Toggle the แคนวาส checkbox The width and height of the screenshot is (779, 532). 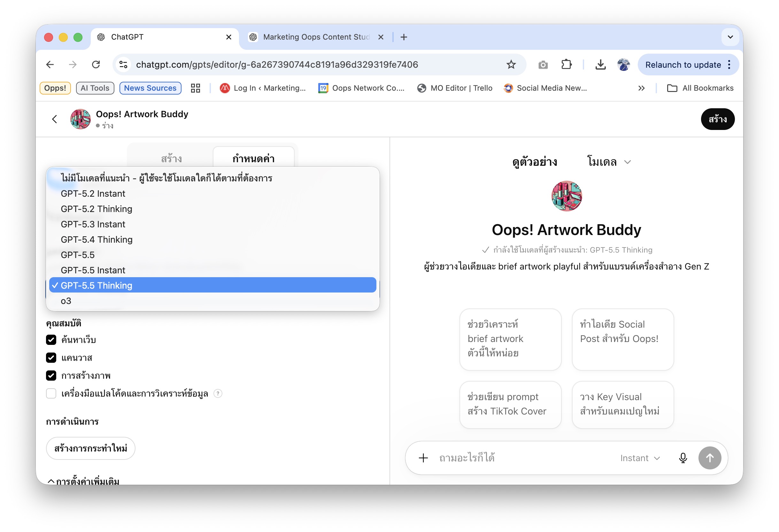click(51, 358)
